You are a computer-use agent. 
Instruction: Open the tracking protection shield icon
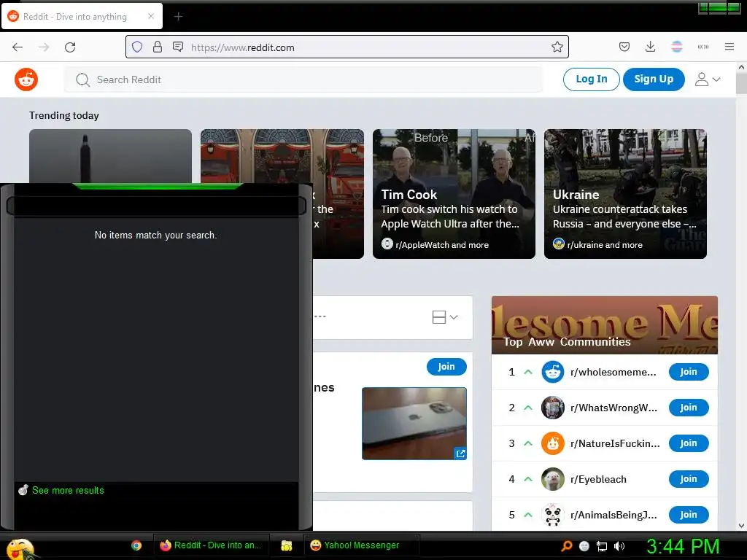(137, 47)
